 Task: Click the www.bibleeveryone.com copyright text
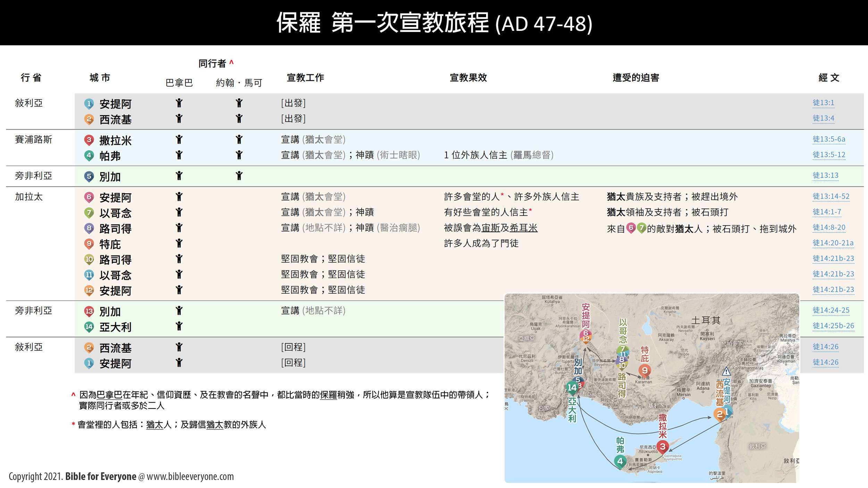point(190,477)
